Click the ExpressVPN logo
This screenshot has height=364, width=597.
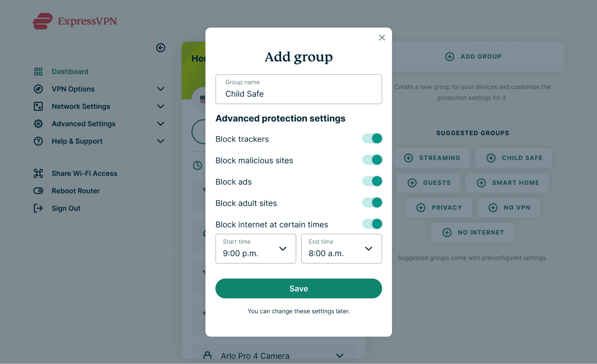point(74,21)
